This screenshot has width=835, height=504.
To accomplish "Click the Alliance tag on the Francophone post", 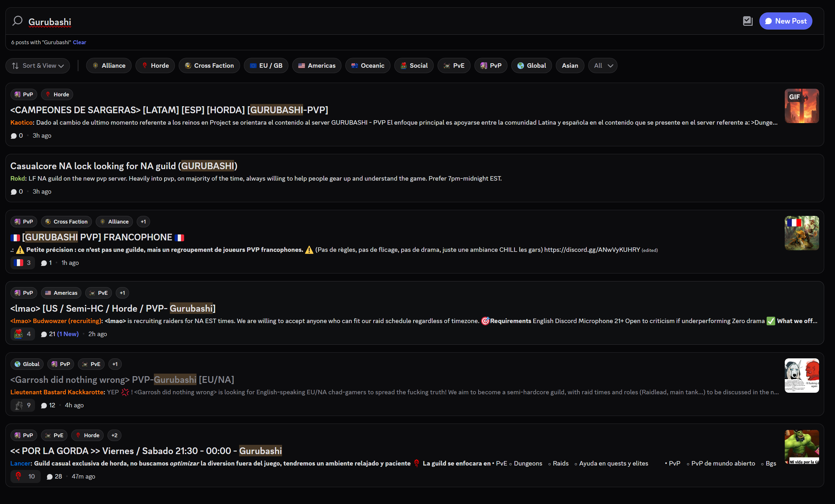I will click(x=114, y=222).
